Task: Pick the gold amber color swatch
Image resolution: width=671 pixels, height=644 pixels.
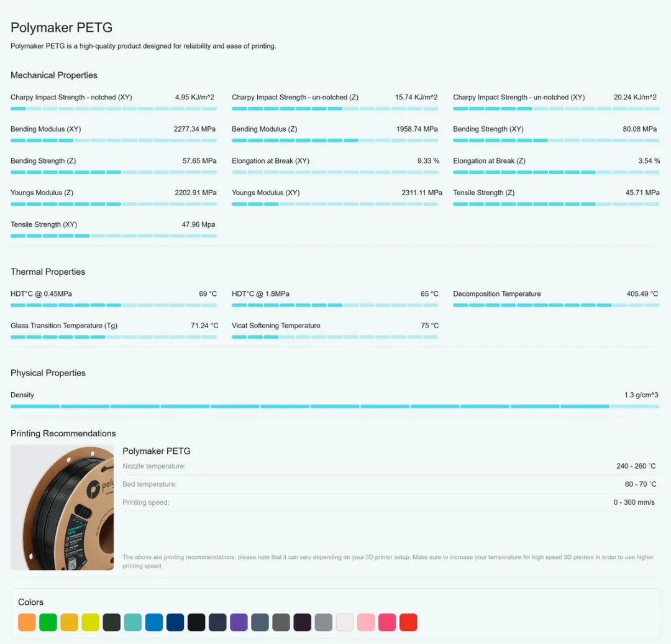Action: (69, 622)
